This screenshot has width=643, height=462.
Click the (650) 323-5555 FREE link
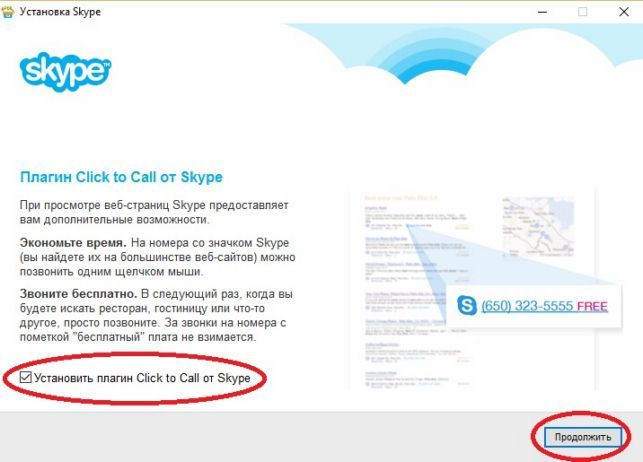click(x=545, y=306)
